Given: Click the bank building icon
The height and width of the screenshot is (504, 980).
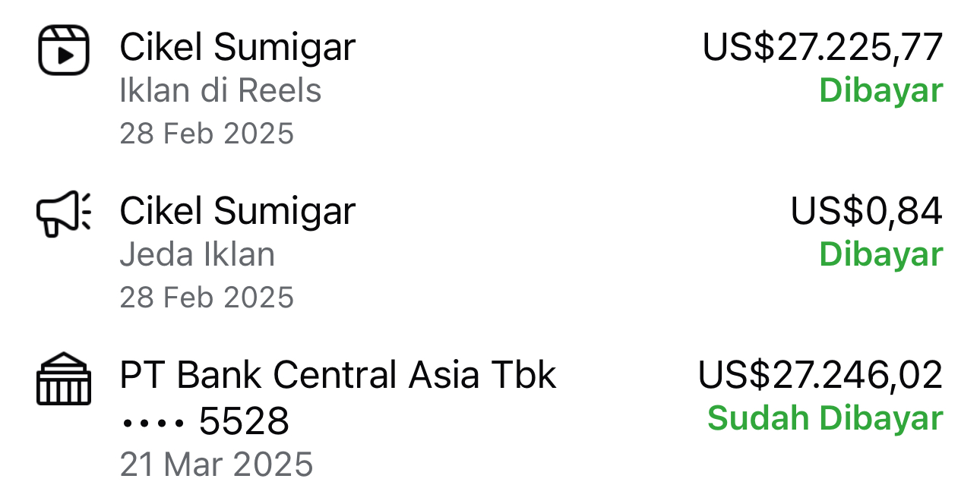Looking at the screenshot, I should (64, 379).
